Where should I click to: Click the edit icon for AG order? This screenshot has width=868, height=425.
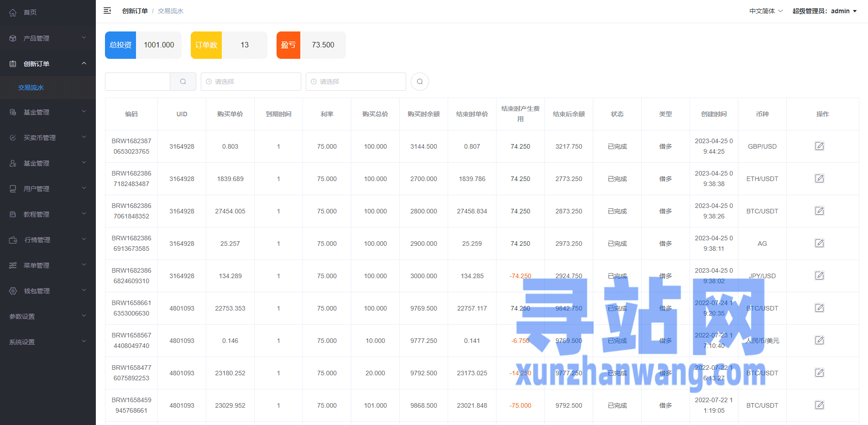click(x=819, y=244)
